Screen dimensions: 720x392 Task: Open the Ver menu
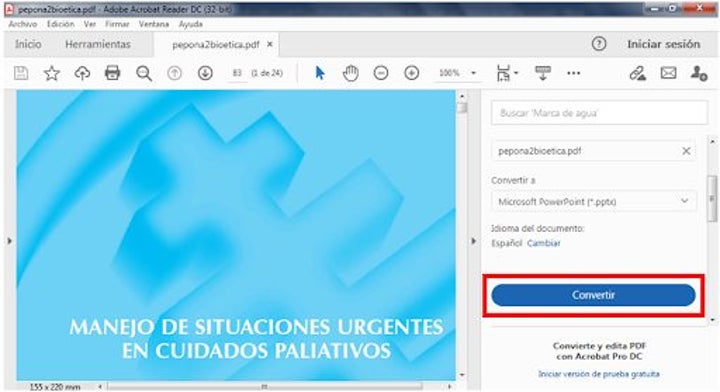(90, 24)
